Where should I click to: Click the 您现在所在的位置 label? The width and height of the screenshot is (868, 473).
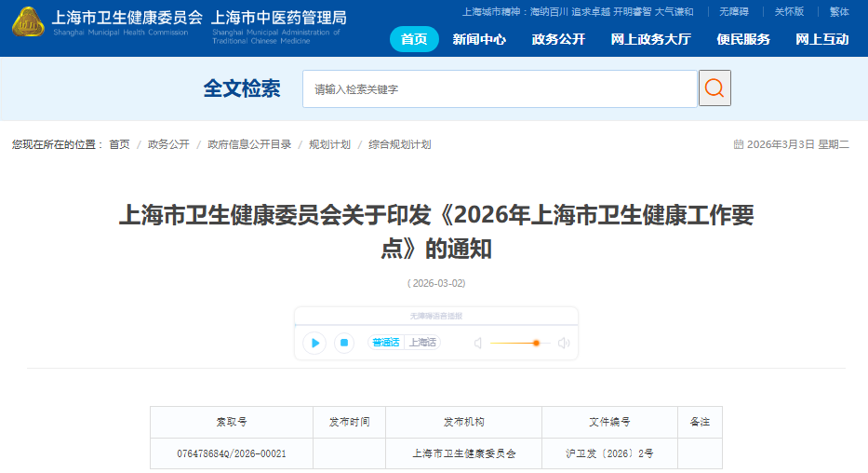click(58, 144)
